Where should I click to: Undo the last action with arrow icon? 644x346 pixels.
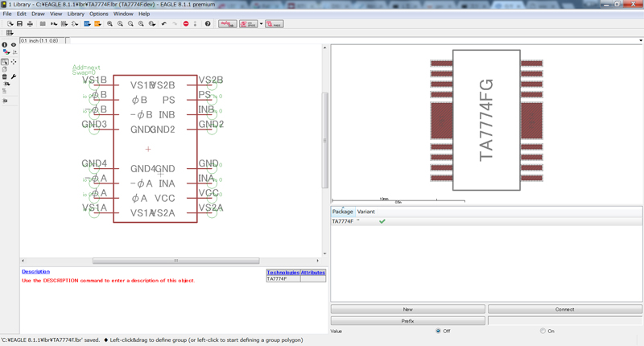[164, 24]
